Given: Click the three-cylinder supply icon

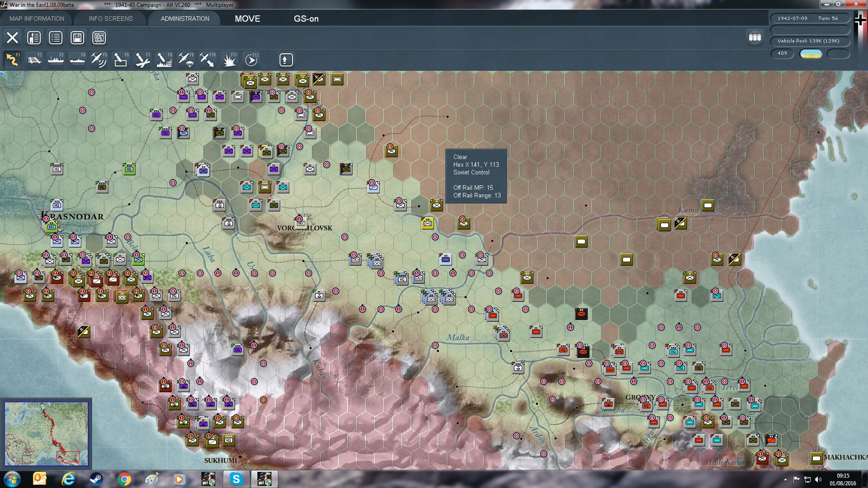Looking at the screenshot, I should [755, 38].
